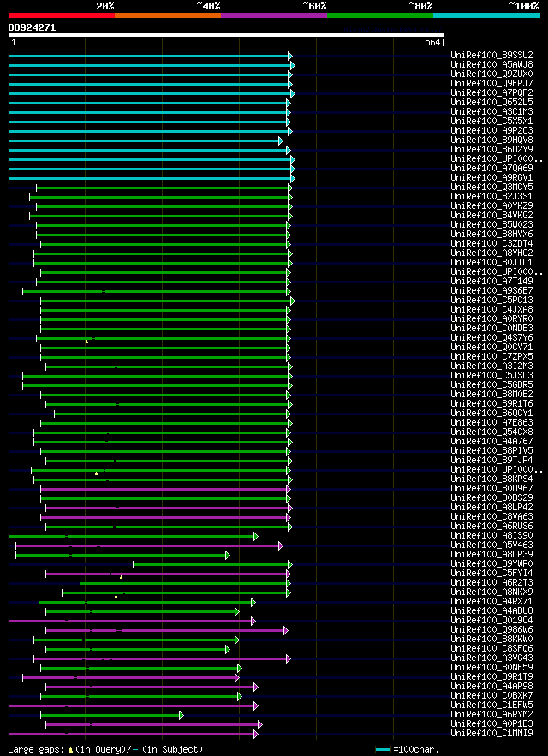
Task: Select the UniRef100_C5FYI4 label
Action: point(491,574)
